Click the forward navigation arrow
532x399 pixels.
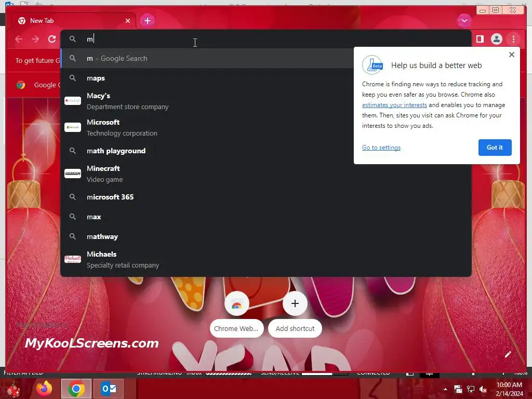click(x=35, y=39)
